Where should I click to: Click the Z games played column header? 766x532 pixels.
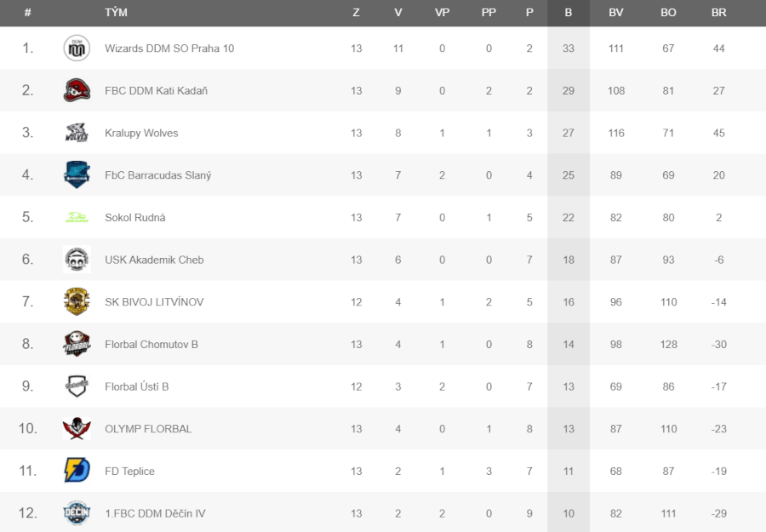click(356, 13)
